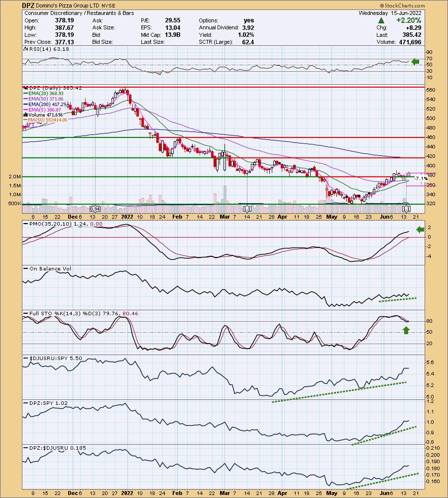This screenshot has height=498, width=448.
Task: Click the Yield value 1.02%
Action: point(246,35)
